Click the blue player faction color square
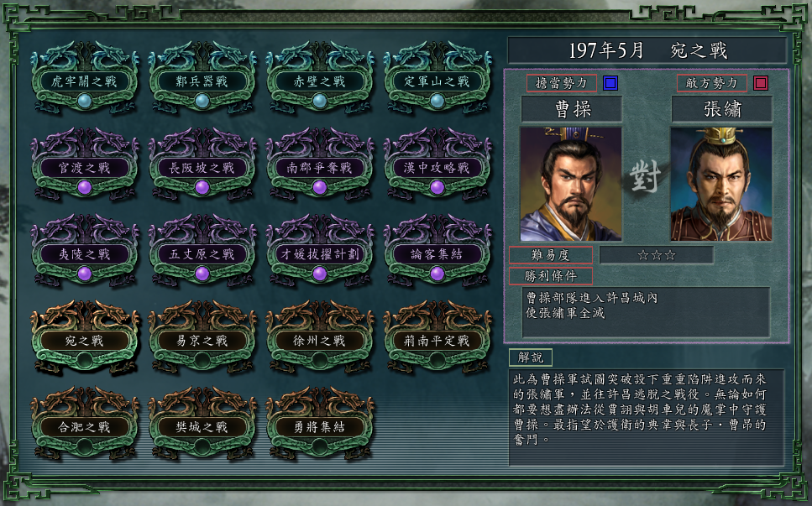The height and width of the screenshot is (506, 812). [610, 83]
